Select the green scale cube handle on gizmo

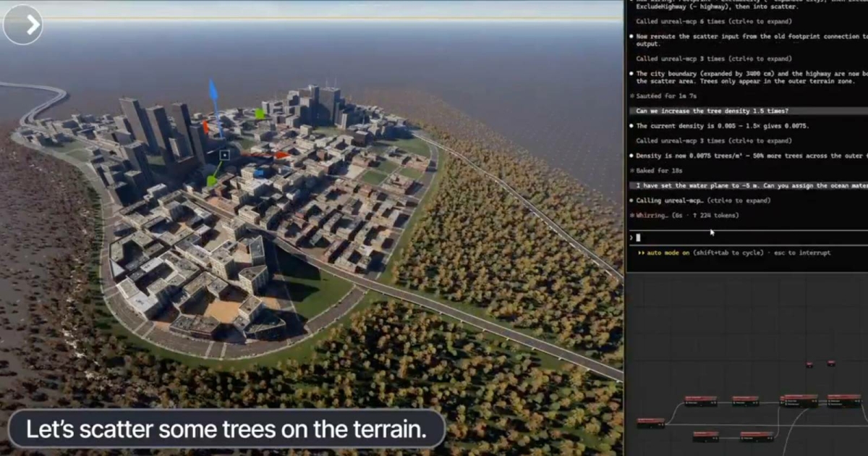[x=260, y=114]
